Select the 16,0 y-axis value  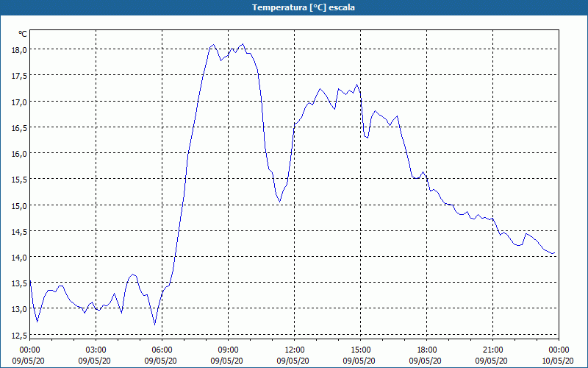click(19, 154)
